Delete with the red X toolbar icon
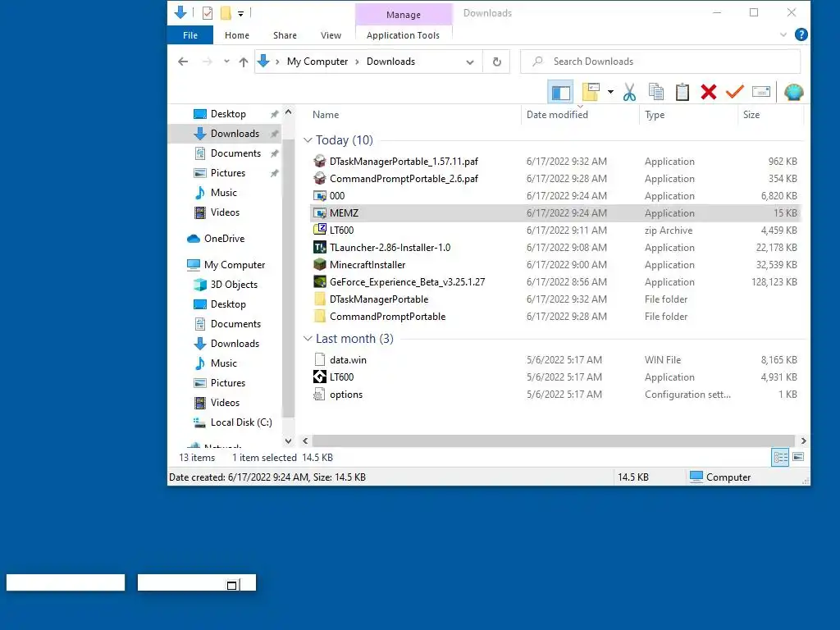Viewport: 840px width, 630px height. [x=708, y=92]
